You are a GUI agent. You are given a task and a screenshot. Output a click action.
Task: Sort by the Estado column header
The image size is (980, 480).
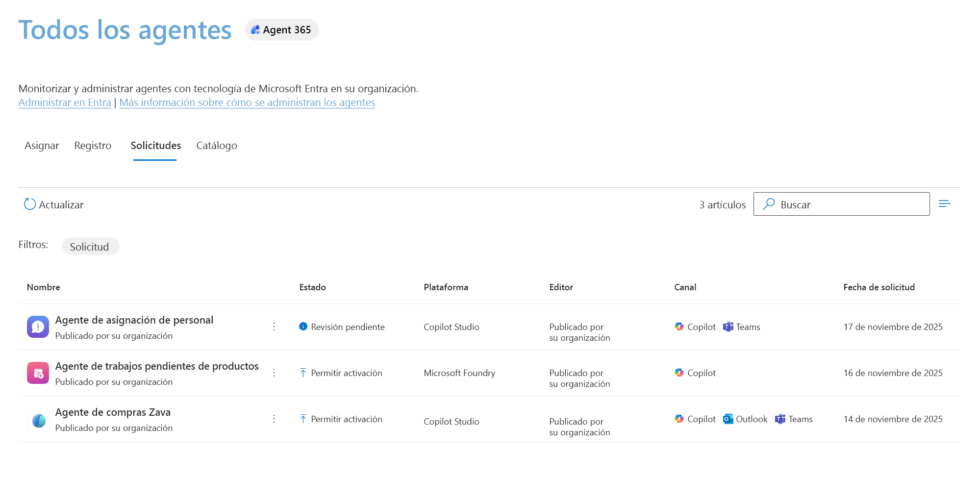313,287
